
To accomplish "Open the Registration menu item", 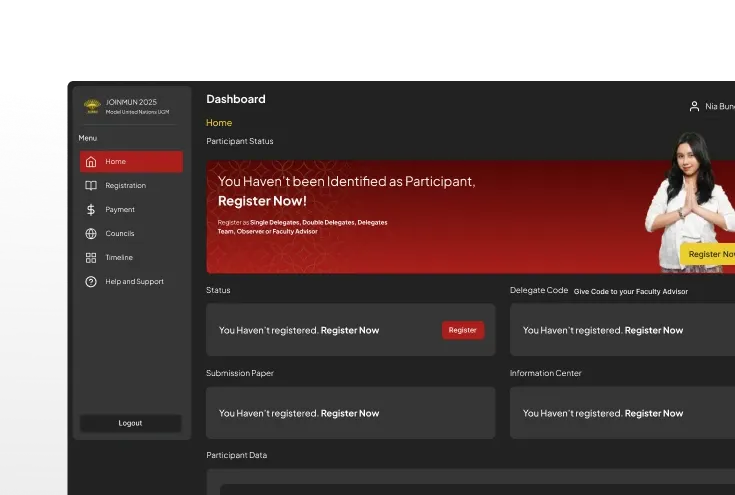I will [x=131, y=186].
